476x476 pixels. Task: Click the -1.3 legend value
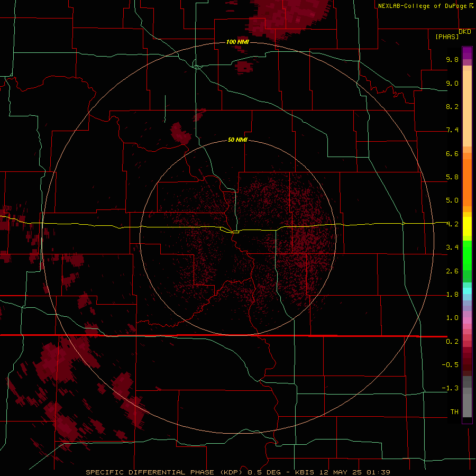click(450, 388)
